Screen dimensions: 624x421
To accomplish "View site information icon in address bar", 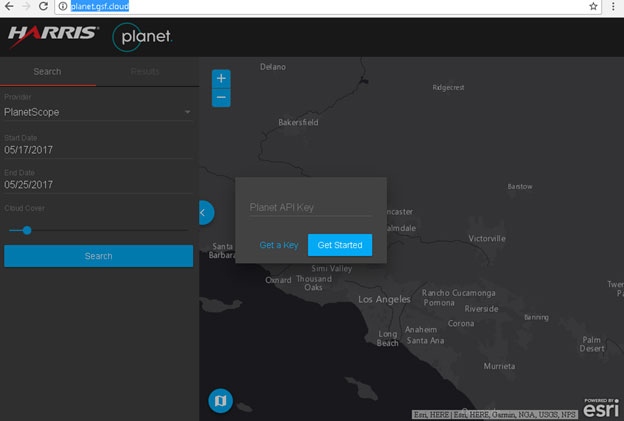I will [62, 6].
